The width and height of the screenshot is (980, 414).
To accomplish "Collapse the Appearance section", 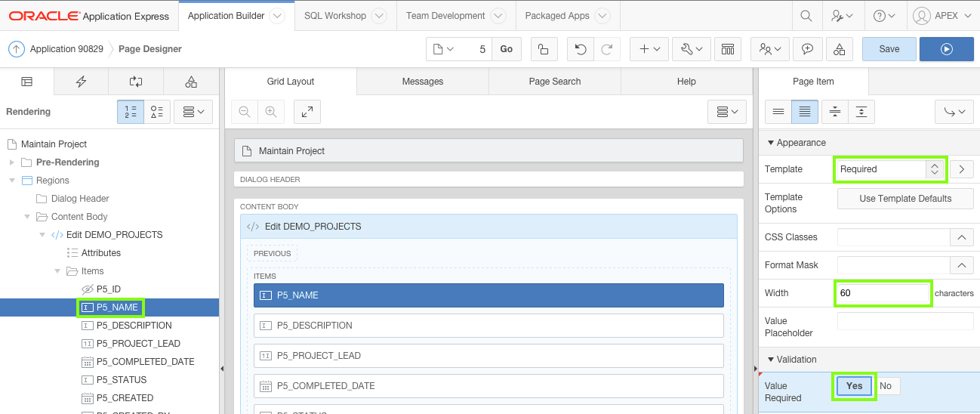I will pyautogui.click(x=771, y=143).
